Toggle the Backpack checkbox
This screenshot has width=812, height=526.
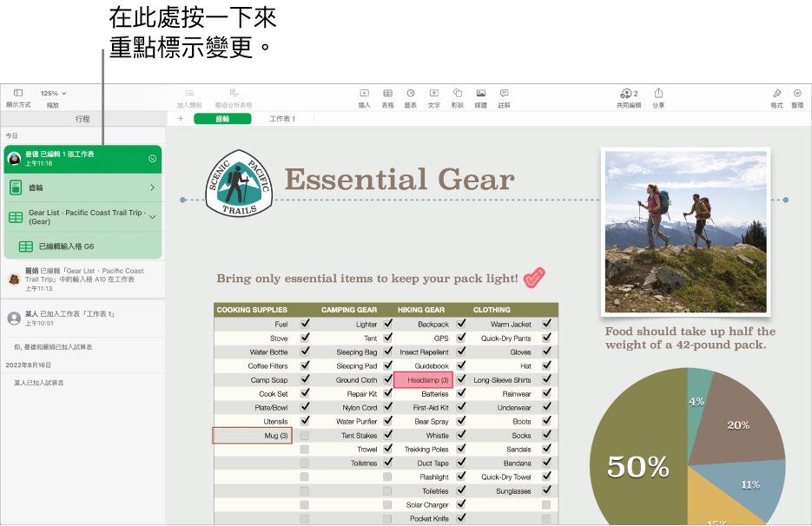coord(461,324)
